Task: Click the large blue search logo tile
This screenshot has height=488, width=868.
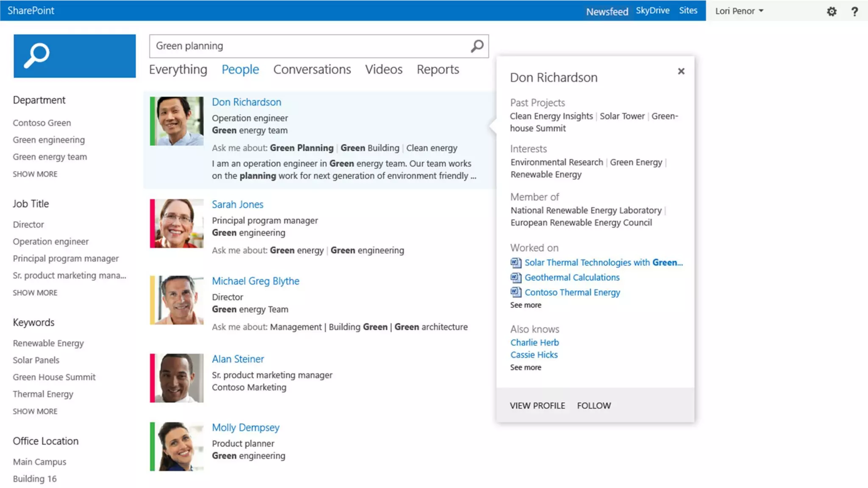Action: click(x=75, y=56)
